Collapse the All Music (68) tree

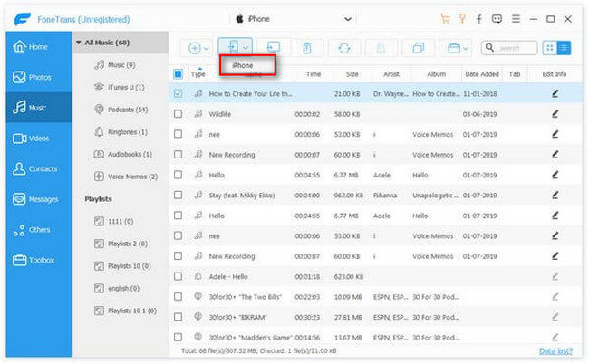coord(79,42)
